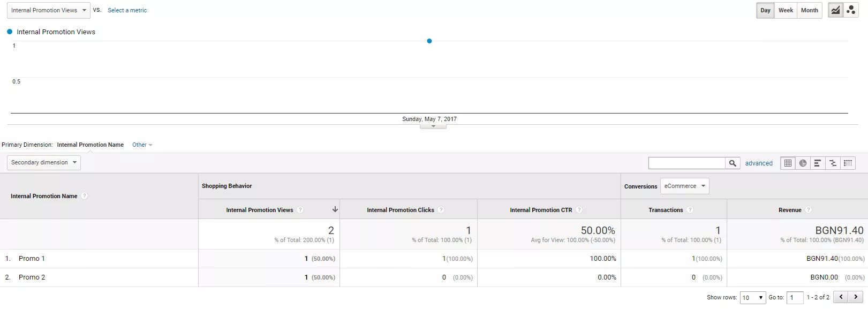
Task: Select the data table view icon
Action: tap(788, 163)
